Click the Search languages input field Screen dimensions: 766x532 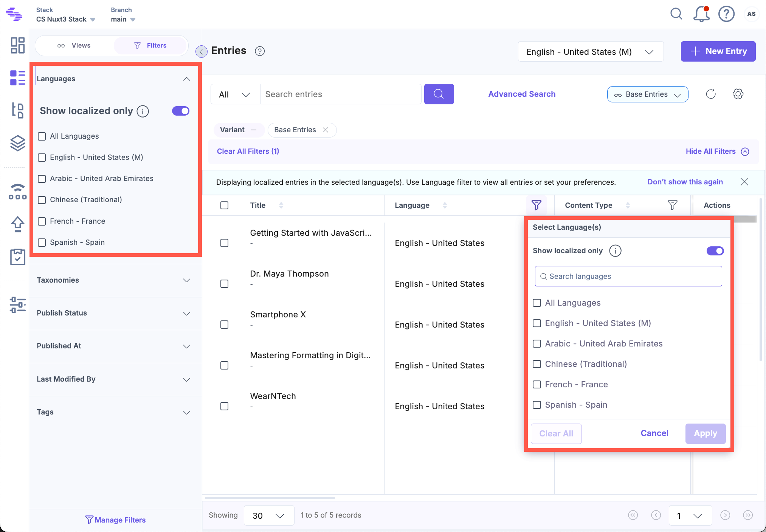[628, 276]
